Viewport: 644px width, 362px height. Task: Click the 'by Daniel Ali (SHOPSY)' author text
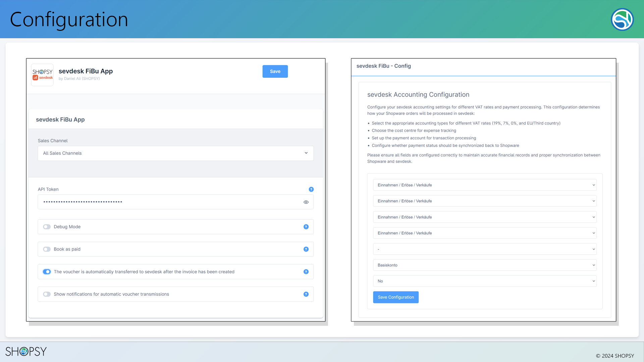79,79
